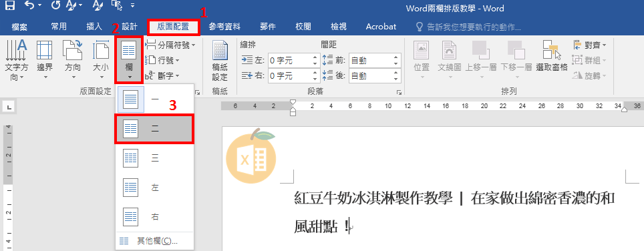Click the Tell Me search box
Image resolution: width=644 pixels, height=251 pixels.
pyautogui.click(x=468, y=27)
